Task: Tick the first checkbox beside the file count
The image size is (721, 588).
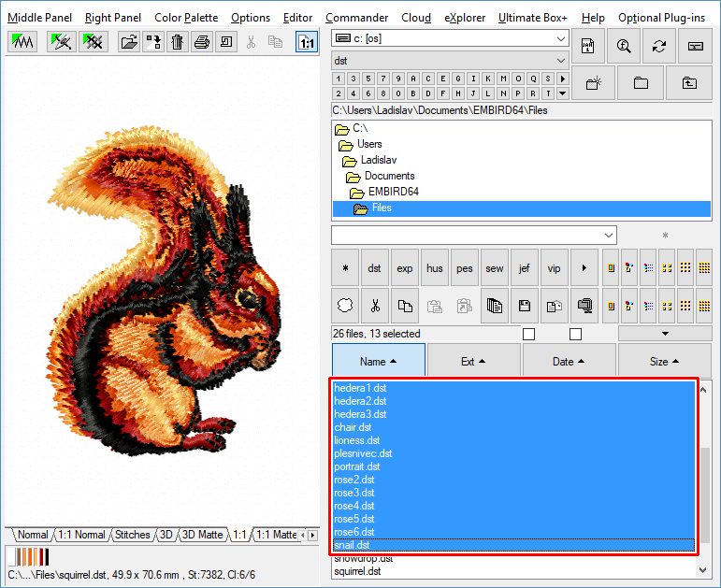Action: tap(529, 334)
